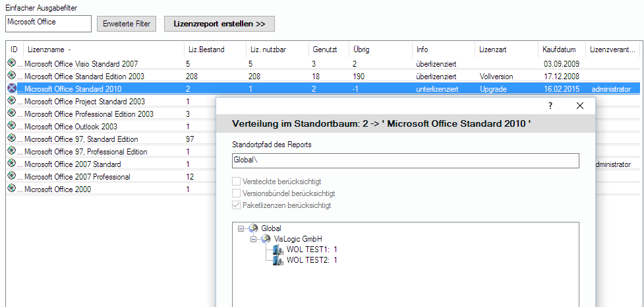Select row Microsoft Office Standard 2010

(323, 88)
